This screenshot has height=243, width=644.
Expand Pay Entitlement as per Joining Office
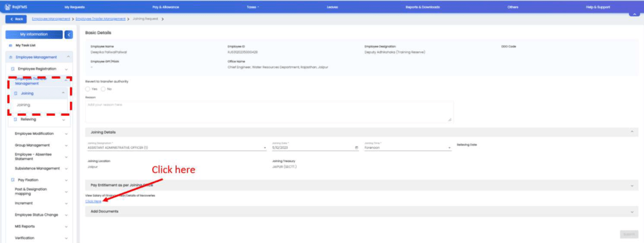[x=631, y=186]
